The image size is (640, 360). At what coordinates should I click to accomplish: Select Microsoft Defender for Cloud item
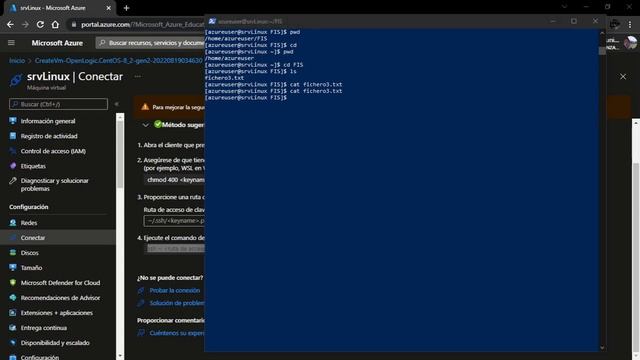pyautogui.click(x=60, y=283)
